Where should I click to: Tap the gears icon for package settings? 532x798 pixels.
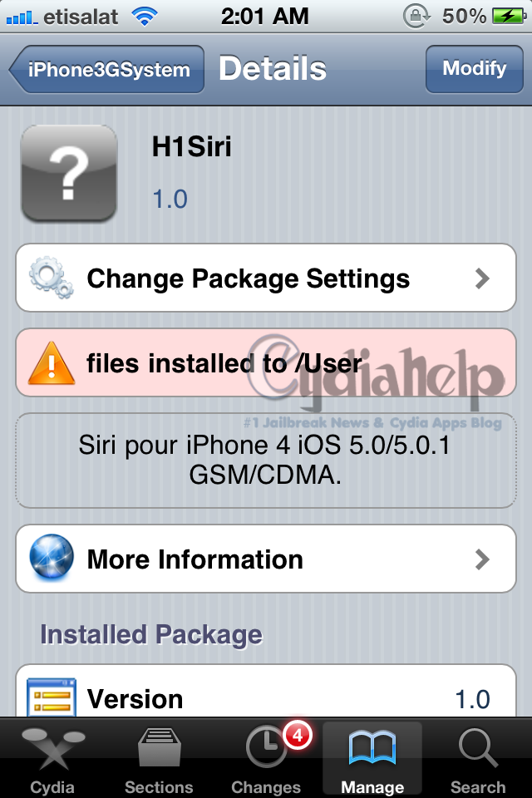51,278
